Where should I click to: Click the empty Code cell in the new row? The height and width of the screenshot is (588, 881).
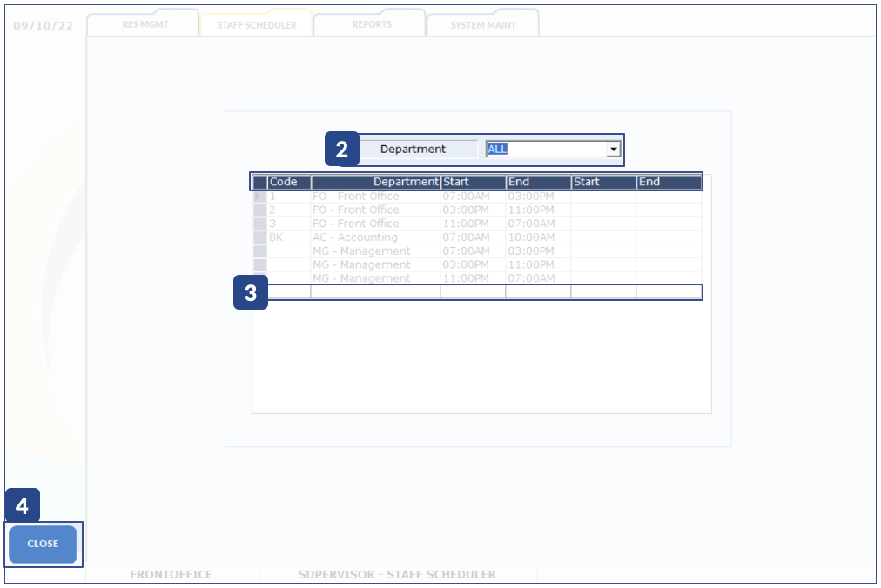[289, 292]
